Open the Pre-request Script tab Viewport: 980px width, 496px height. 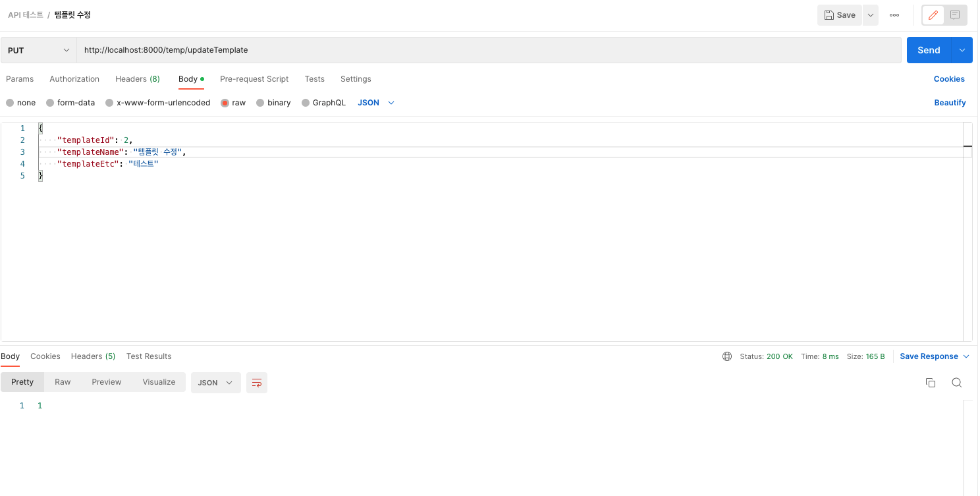coord(254,79)
